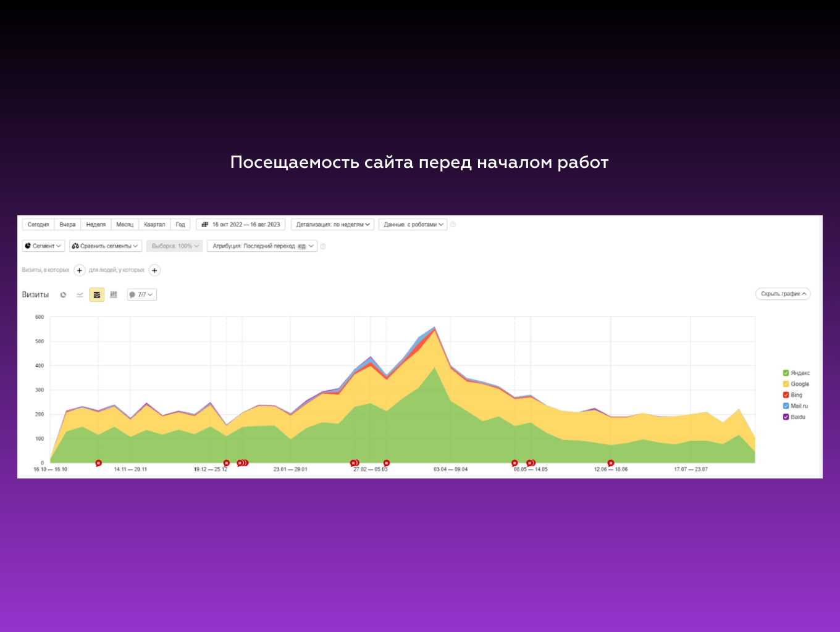Select the Квартал period tab
The height and width of the screenshot is (632, 840).
point(154,225)
